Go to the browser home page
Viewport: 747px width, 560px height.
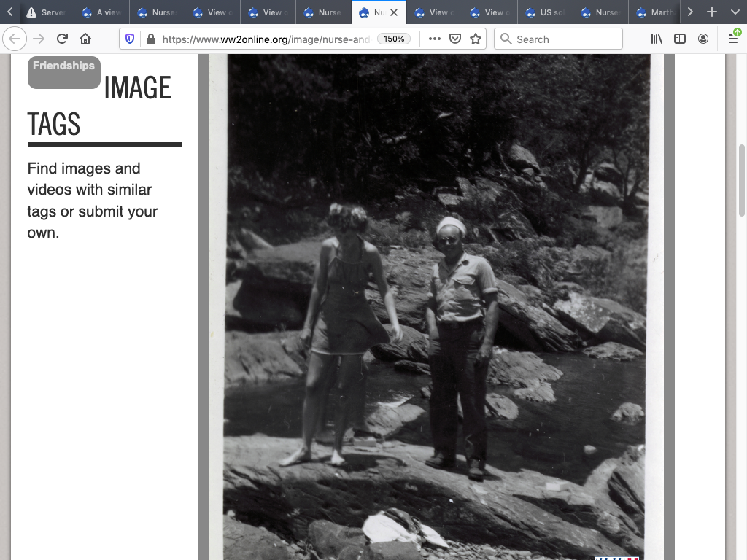point(85,39)
